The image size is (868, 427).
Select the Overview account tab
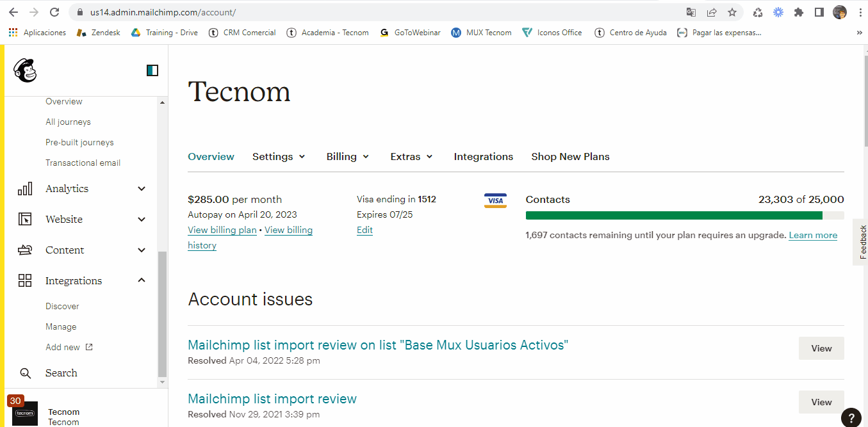(x=211, y=157)
